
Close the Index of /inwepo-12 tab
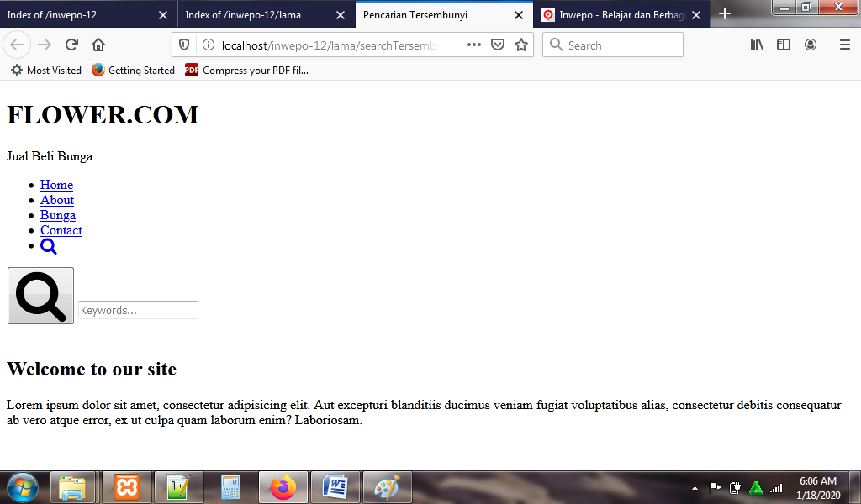tap(163, 15)
